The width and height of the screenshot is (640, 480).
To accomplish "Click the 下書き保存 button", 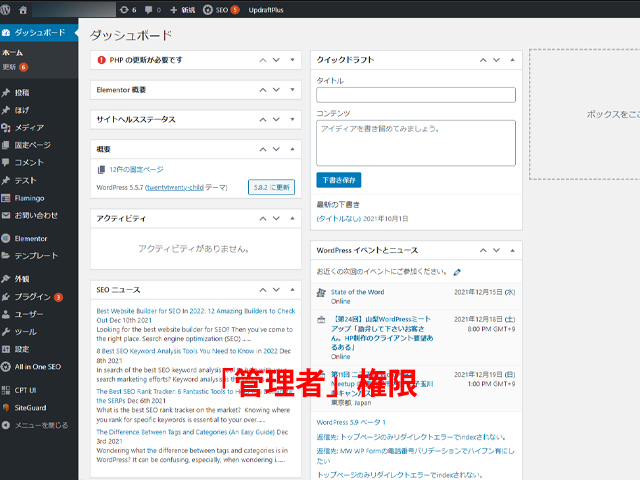I will (x=339, y=180).
